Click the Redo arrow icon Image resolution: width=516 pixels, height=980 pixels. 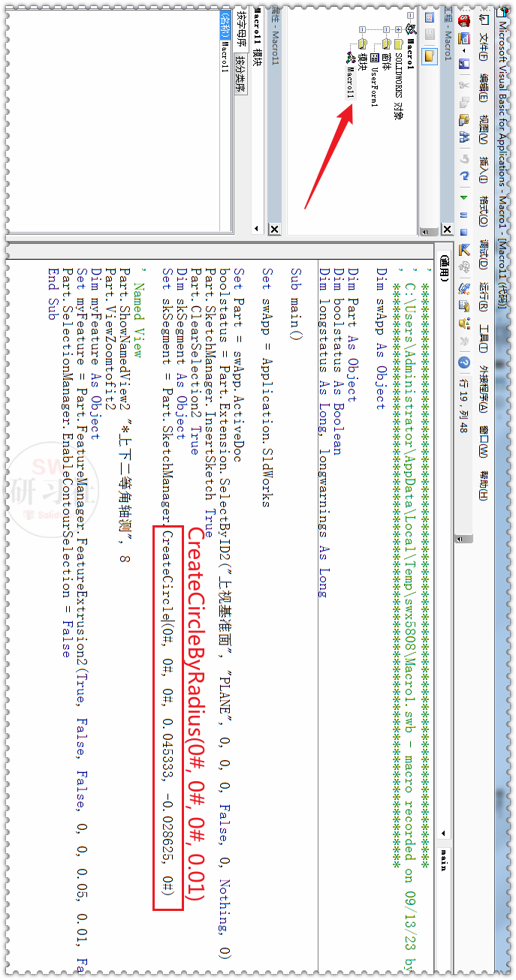coord(464,176)
